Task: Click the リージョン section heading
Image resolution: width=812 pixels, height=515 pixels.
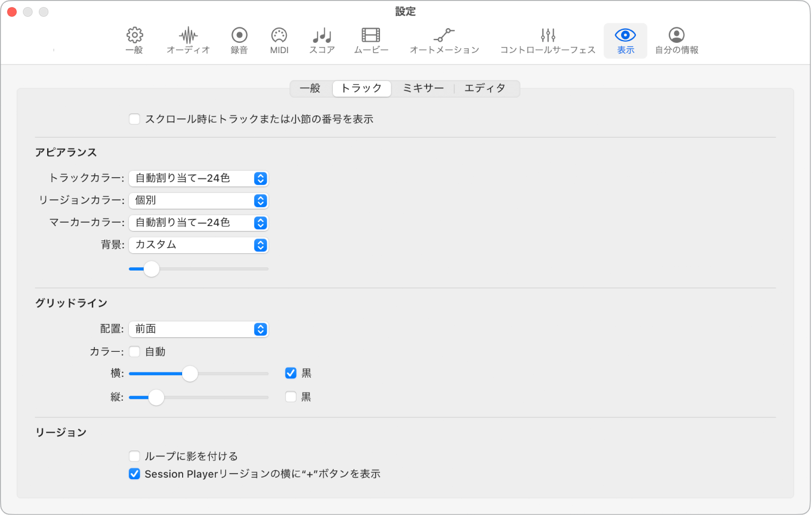Action: click(61, 432)
